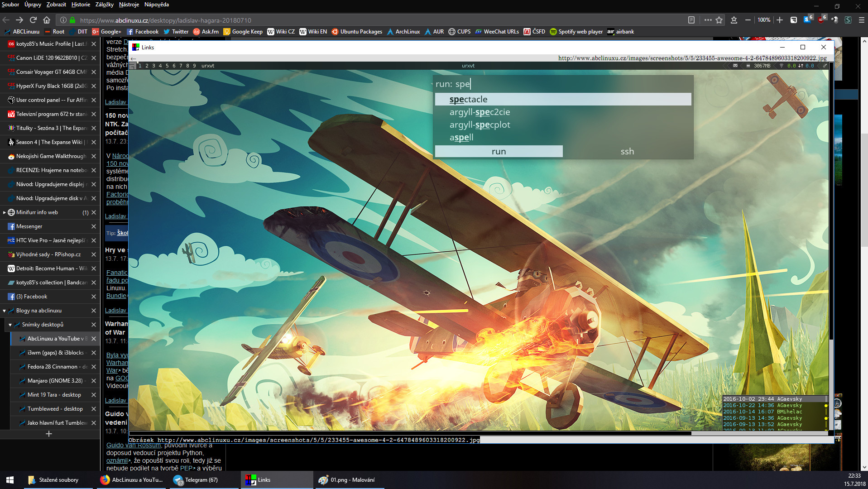Viewport: 868px width, 489px height.
Task: Toggle reader view in address bar
Action: tap(691, 20)
